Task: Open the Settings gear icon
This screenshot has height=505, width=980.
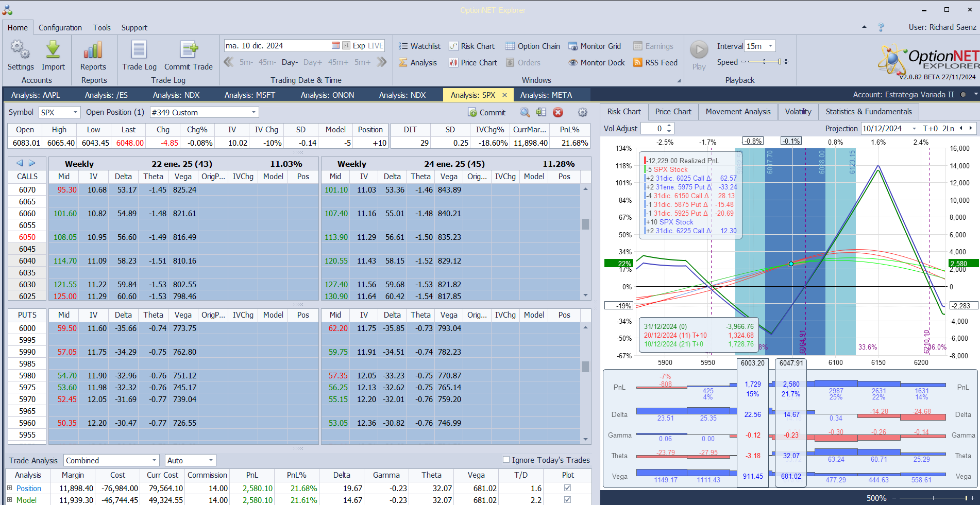Action: [x=21, y=50]
